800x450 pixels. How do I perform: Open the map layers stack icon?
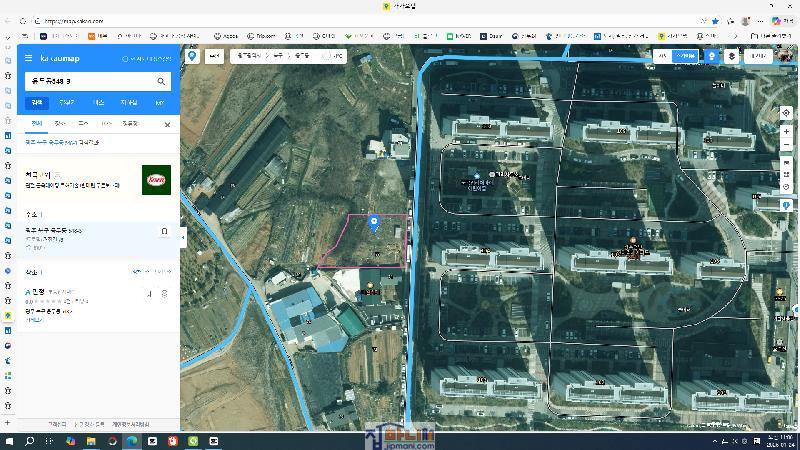tap(732, 57)
